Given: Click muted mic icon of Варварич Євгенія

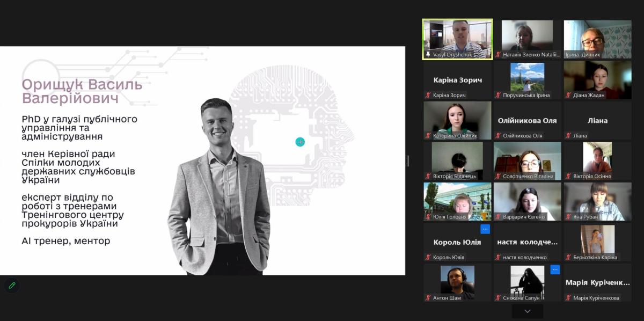Looking at the screenshot, I should [498, 217].
